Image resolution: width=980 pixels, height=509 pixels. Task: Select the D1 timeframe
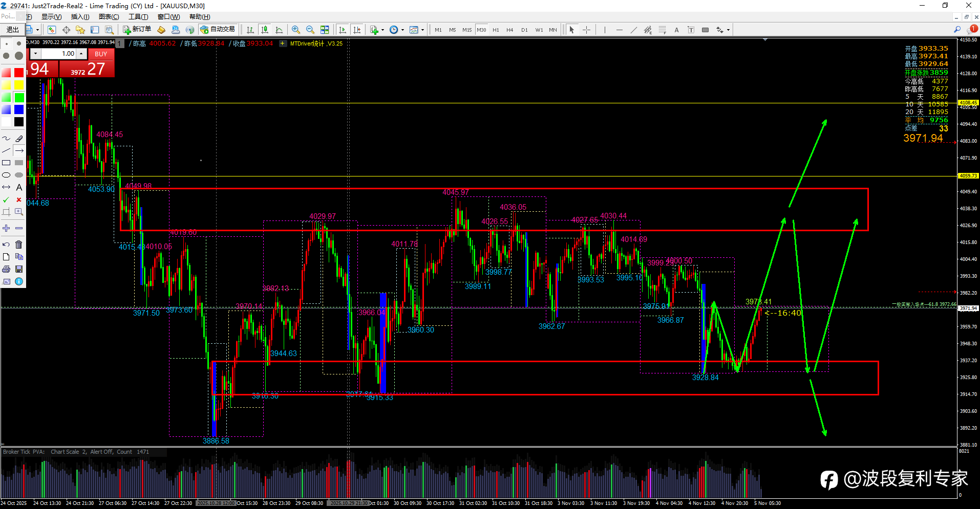(524, 30)
